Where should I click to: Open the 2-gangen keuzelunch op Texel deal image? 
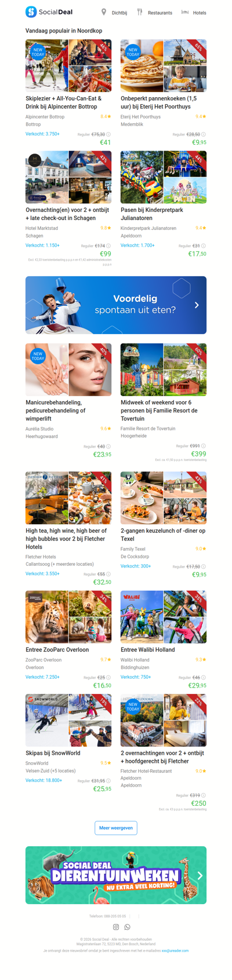pos(164,498)
